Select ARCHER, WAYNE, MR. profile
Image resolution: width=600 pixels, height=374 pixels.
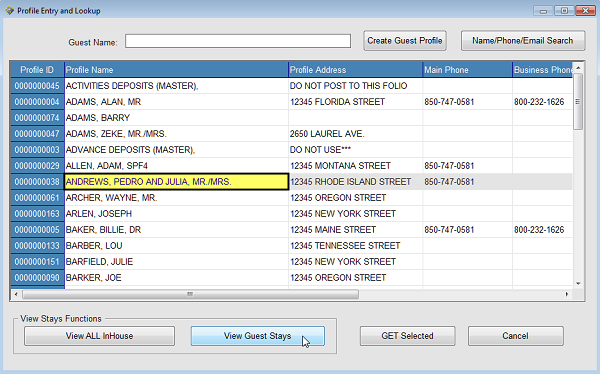tap(176, 198)
